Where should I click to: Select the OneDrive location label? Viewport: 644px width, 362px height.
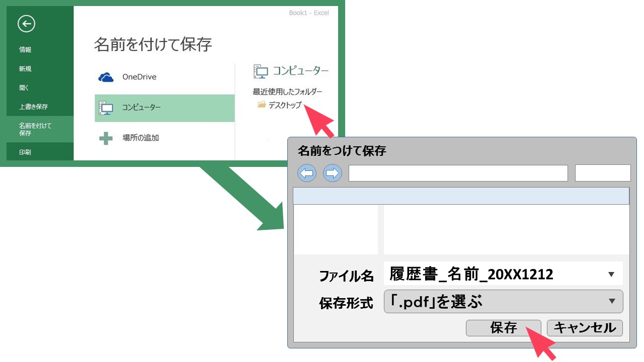tap(139, 77)
